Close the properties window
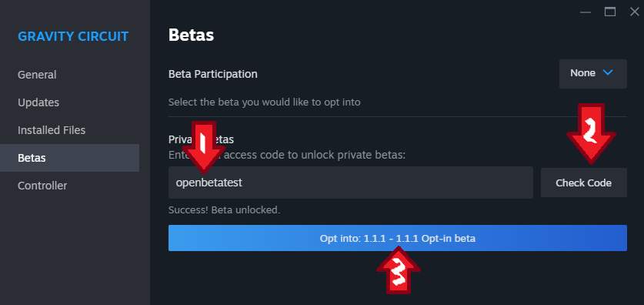Viewport: 644px width, 305px height. point(635,12)
